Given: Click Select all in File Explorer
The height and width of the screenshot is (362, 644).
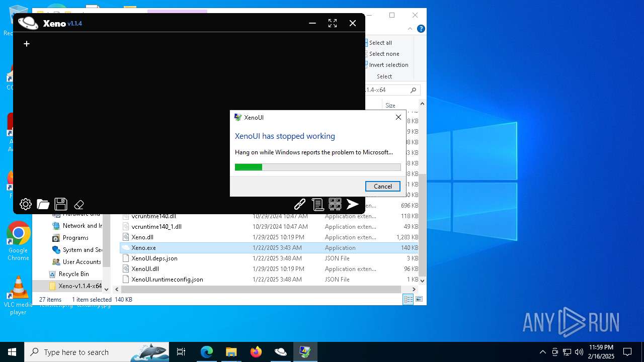Looking at the screenshot, I should [x=380, y=43].
